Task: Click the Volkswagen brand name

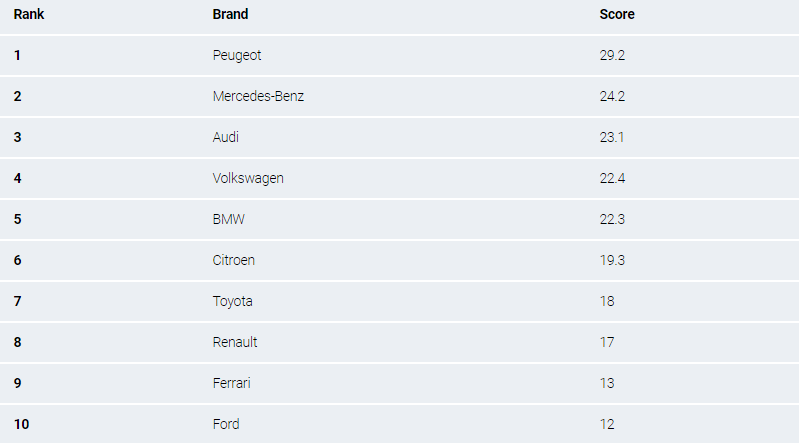Action: tap(248, 178)
